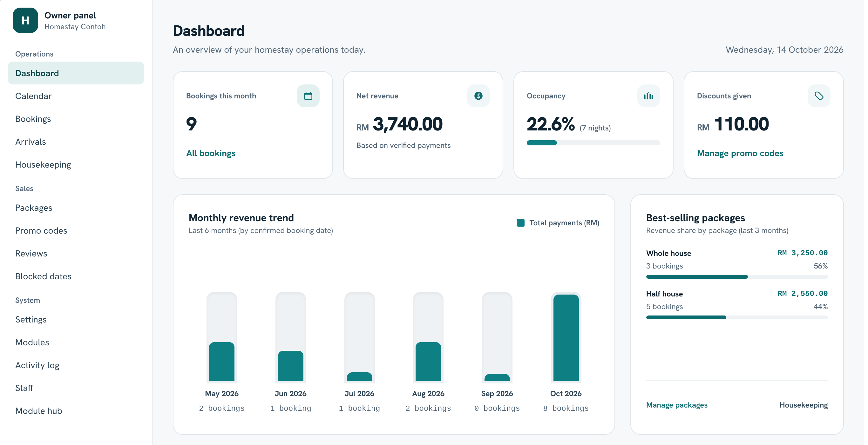Follow the All bookings link
Image resolution: width=868 pixels, height=445 pixels.
[211, 153]
